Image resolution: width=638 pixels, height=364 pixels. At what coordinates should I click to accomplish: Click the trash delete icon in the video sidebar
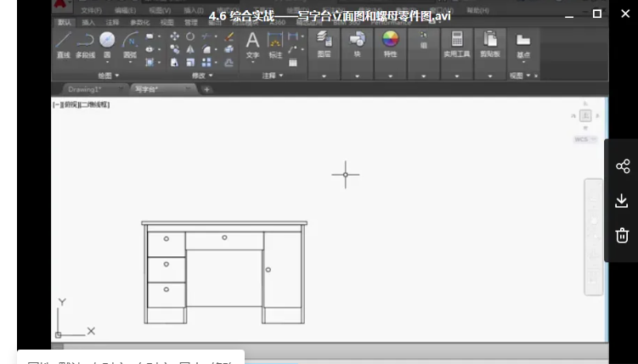click(622, 235)
